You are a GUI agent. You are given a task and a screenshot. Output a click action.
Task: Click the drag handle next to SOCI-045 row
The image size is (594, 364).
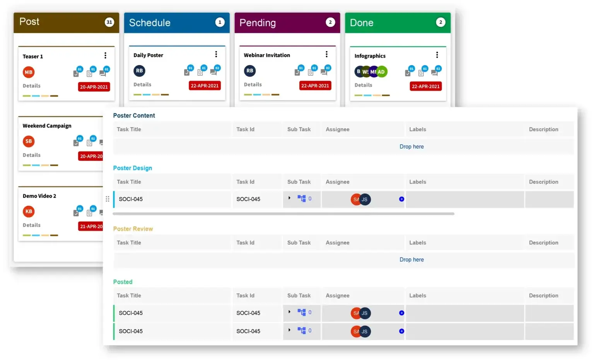pos(108,199)
